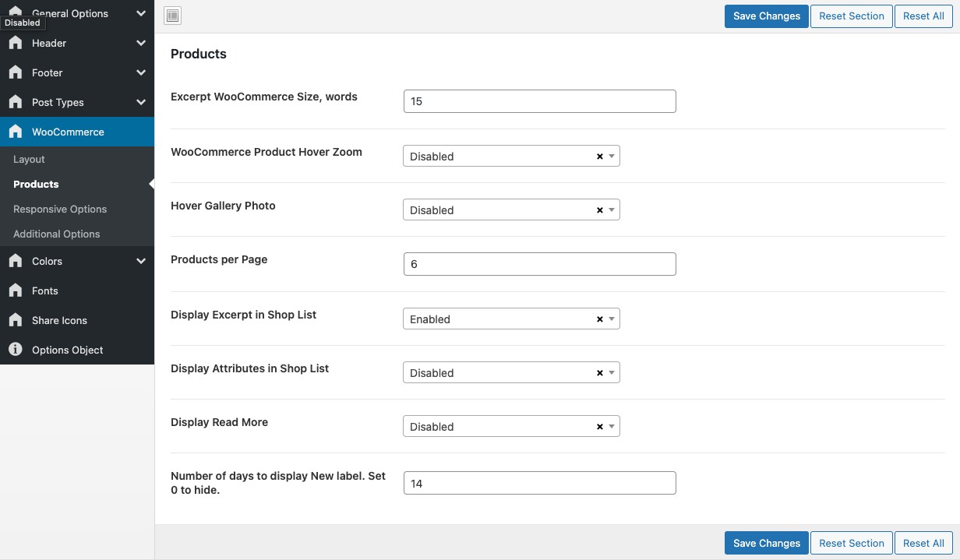Open the Share Icons menu item
This screenshot has height=560, width=960.
coord(77,320)
